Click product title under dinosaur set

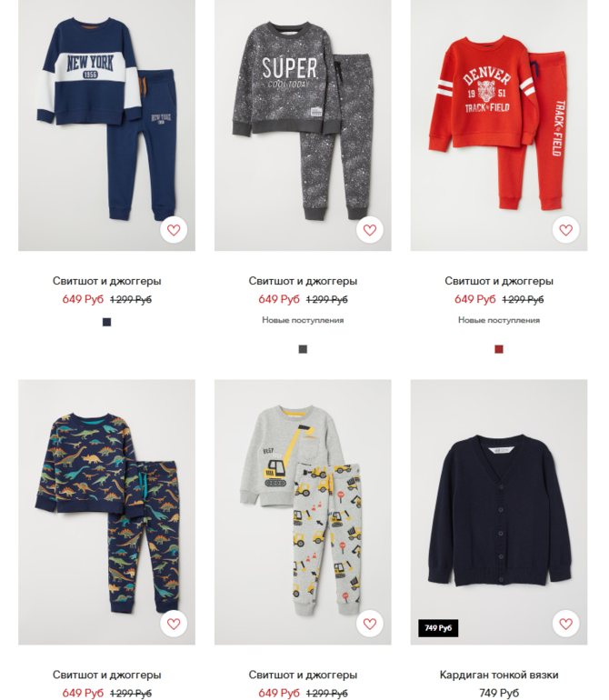pos(106,675)
